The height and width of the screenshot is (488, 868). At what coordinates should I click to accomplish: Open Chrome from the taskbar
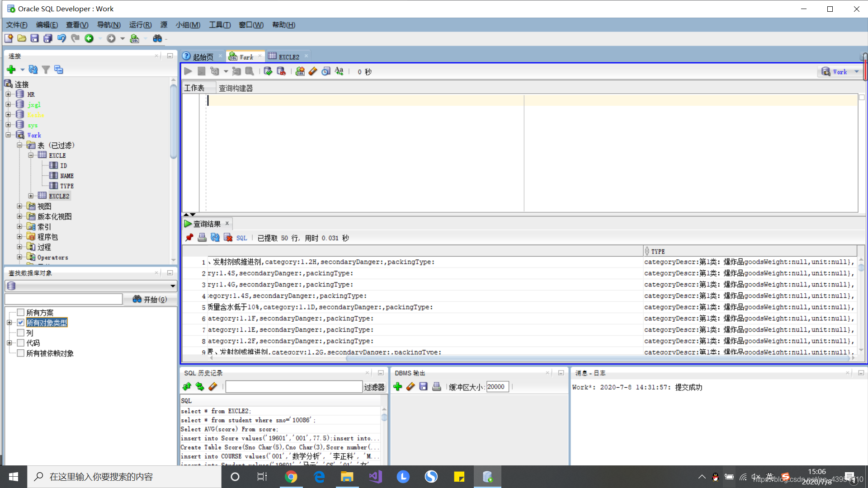point(291,477)
